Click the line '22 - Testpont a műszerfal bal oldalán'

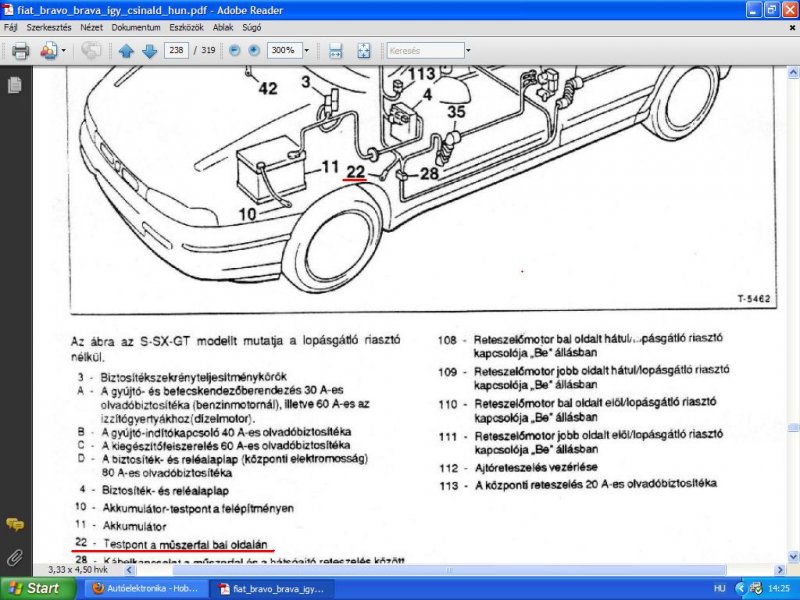click(171, 544)
